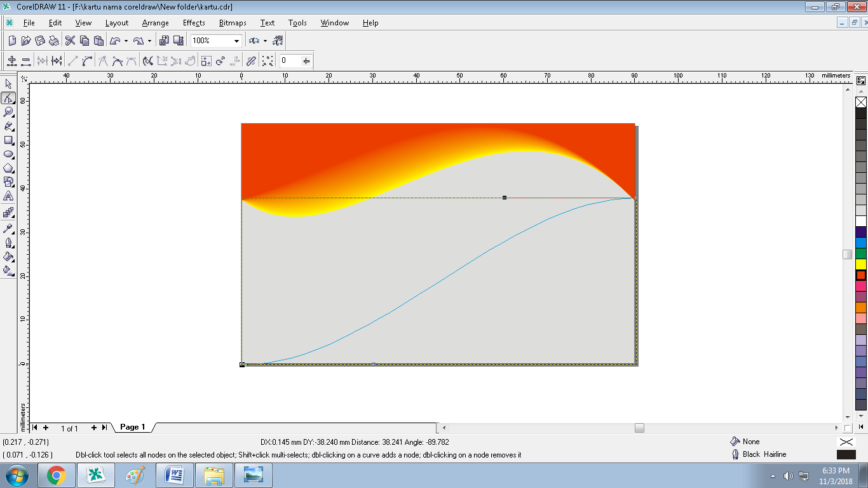Viewport: 868px width, 488px height.
Task: Click the Break Curve icon
Action: 57,61
